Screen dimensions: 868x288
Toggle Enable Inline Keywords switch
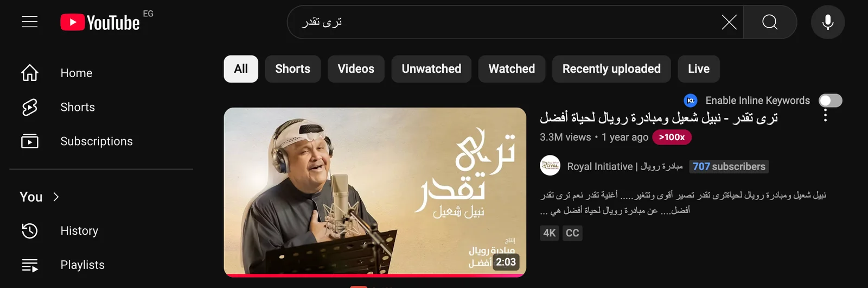tap(830, 101)
